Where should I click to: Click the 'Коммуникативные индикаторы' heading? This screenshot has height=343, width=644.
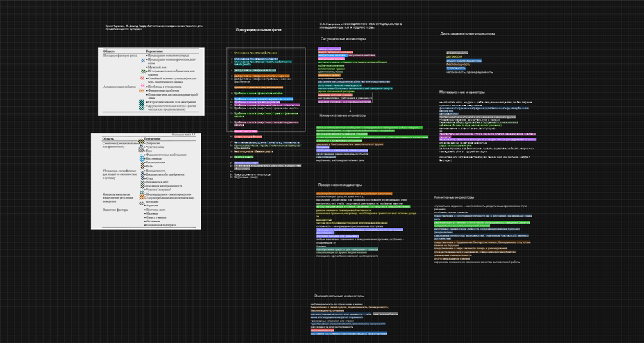343,115
